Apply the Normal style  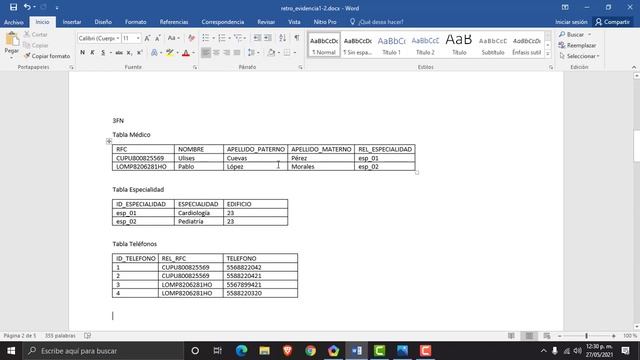point(324,44)
